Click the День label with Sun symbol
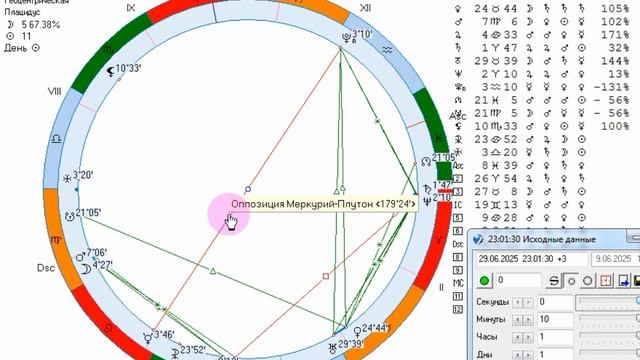640x360 pixels. [x=22, y=48]
